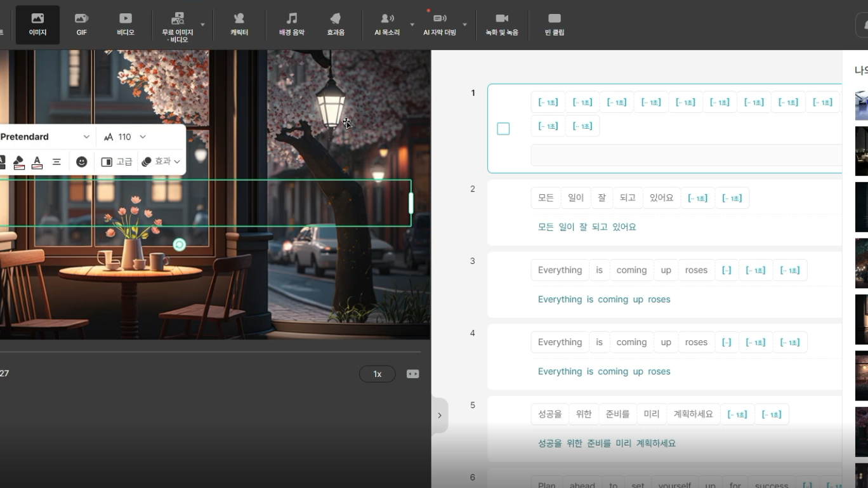Open the font size 110 dropdown

[125, 137]
